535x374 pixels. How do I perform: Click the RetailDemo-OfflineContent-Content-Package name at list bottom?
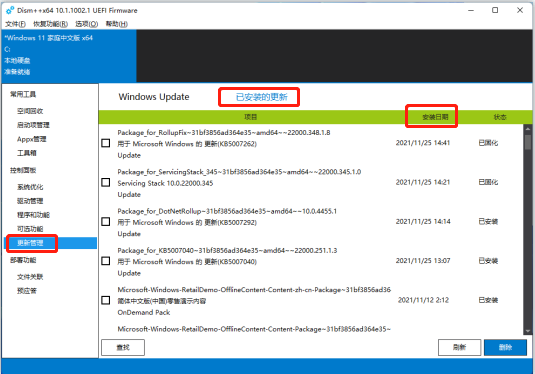coord(254,329)
